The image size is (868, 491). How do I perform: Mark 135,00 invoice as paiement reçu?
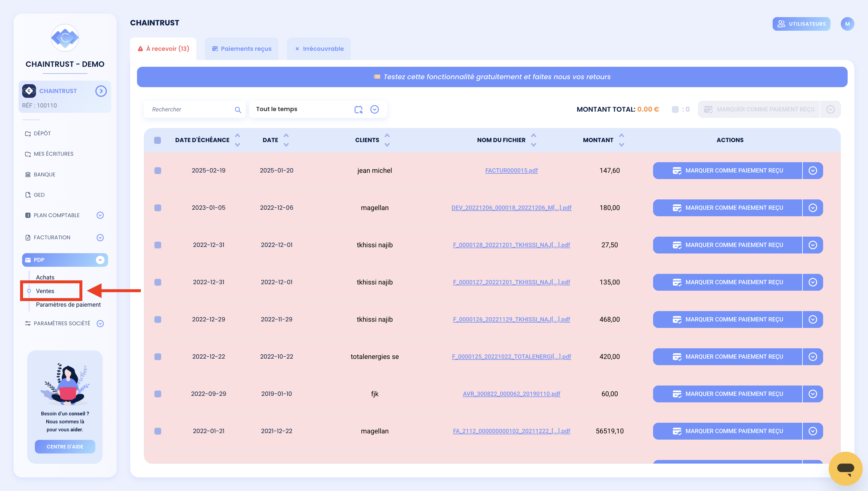[727, 282]
